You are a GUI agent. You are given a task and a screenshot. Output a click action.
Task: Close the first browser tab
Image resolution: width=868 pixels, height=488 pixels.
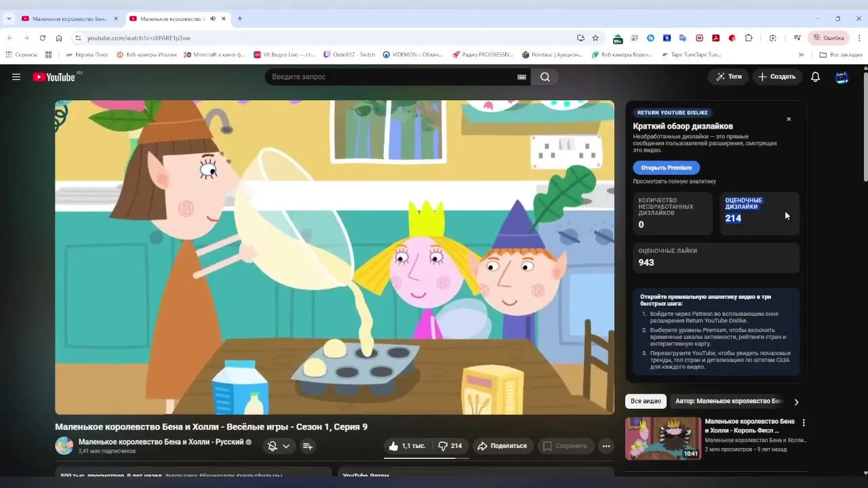[x=115, y=19]
